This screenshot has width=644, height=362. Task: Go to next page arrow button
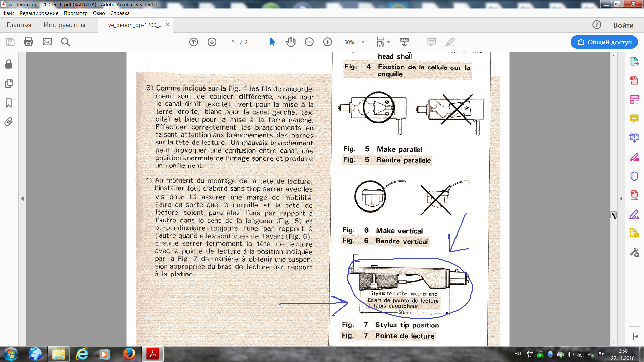(x=212, y=42)
